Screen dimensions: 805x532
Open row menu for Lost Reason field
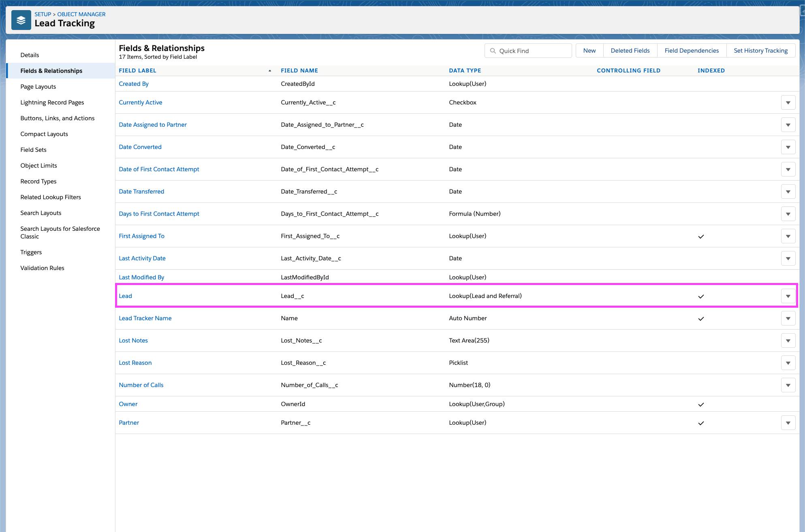[788, 363]
